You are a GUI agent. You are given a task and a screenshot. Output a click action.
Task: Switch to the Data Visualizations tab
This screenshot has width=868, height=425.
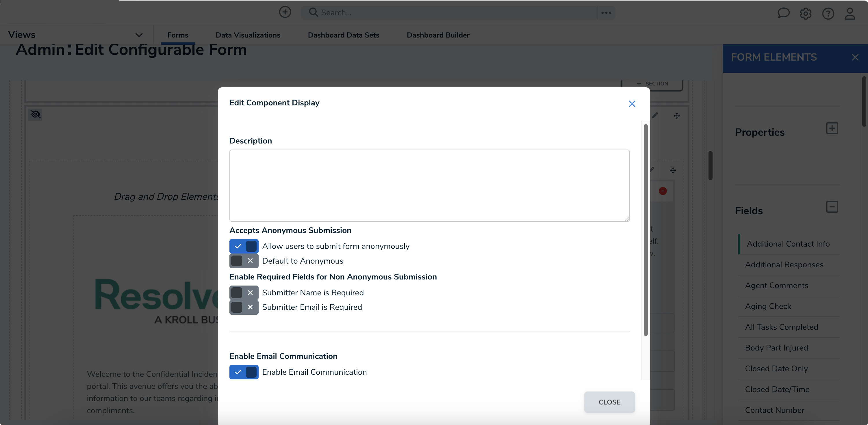point(248,35)
